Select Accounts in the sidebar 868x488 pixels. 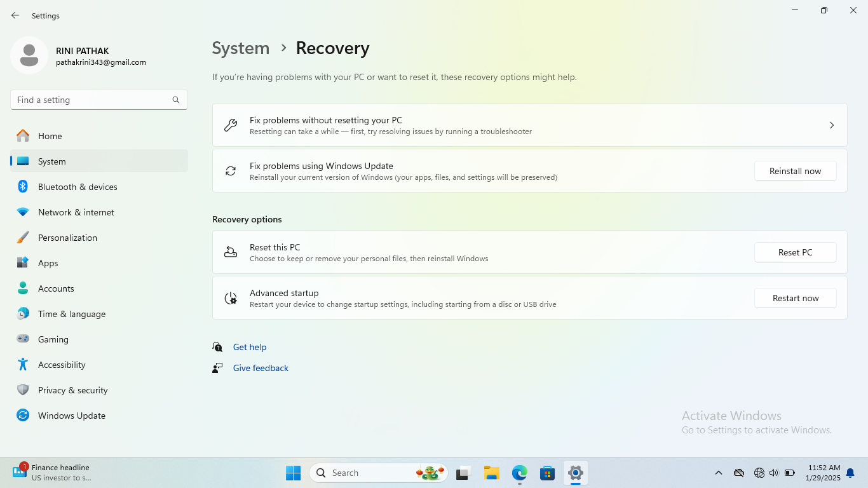(x=56, y=288)
